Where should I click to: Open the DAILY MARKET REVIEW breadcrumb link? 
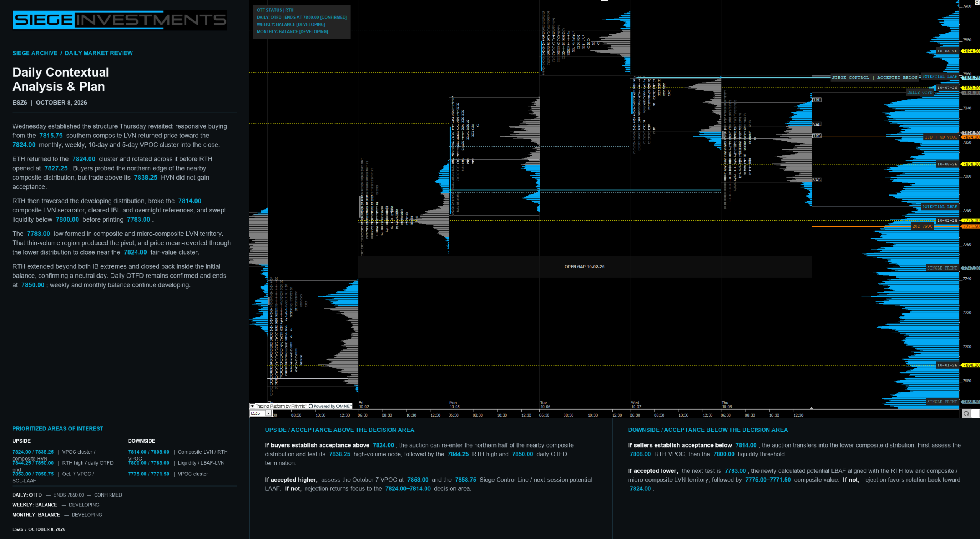[99, 53]
